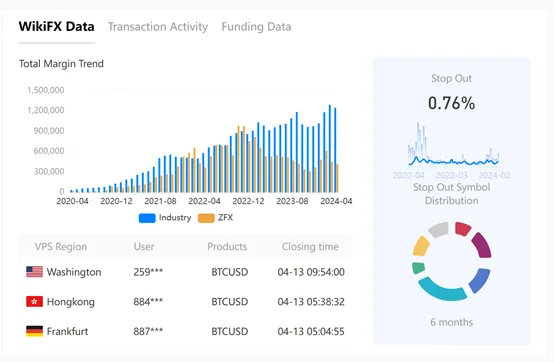Switch to Transaction Activity tab
Viewport: 554px width, 362px height.
click(158, 26)
